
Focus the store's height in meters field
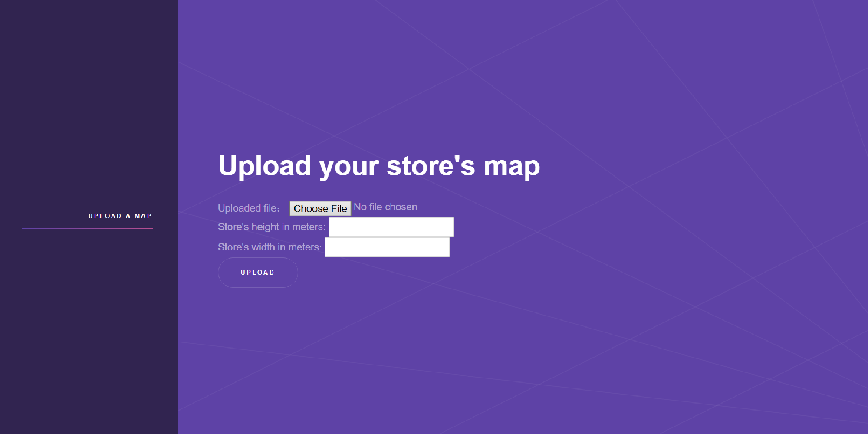tap(391, 227)
